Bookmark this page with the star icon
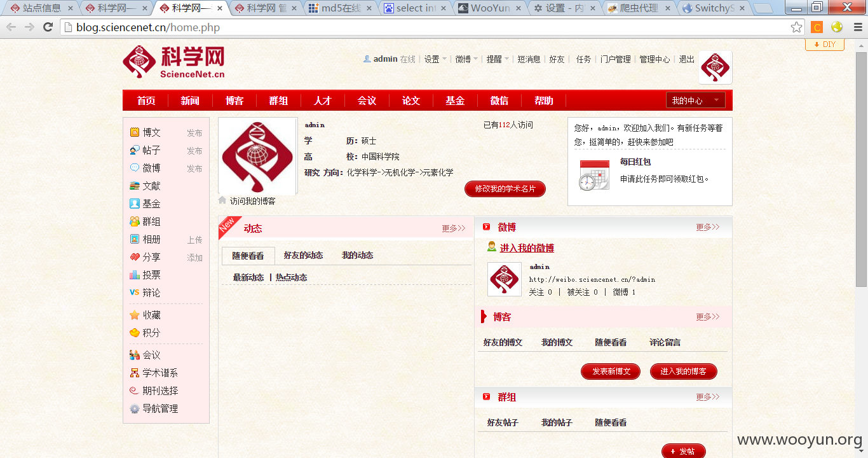Screen dimensions: 868x458 [796, 27]
